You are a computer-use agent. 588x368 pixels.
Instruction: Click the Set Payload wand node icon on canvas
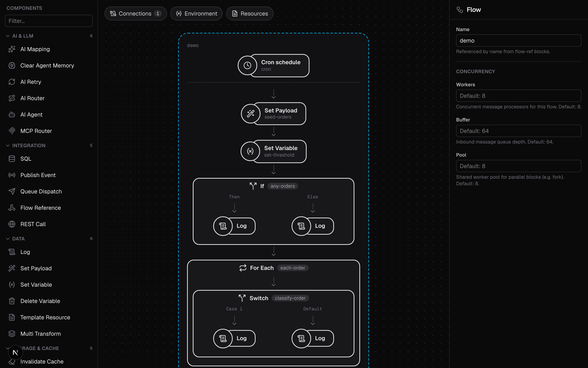[251, 114]
